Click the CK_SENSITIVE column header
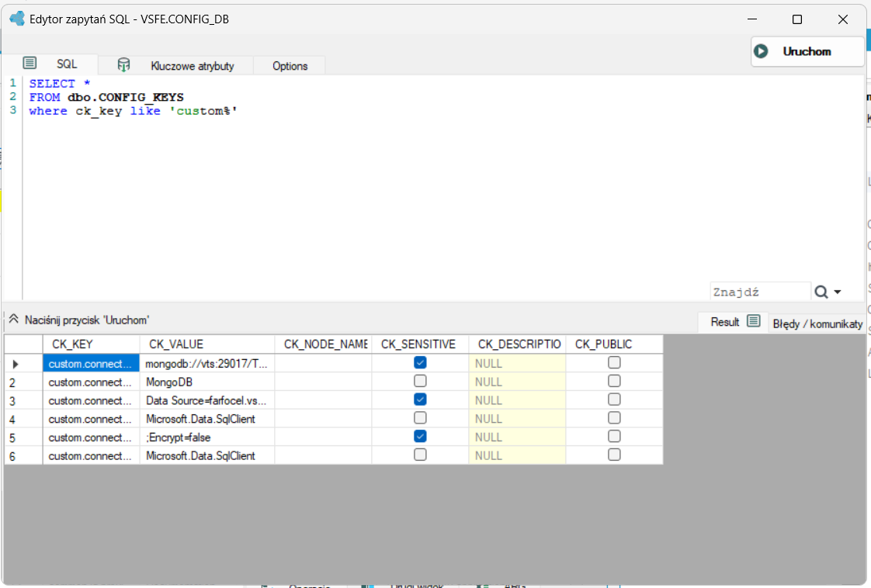Screen dimensions: 871x588 point(420,344)
